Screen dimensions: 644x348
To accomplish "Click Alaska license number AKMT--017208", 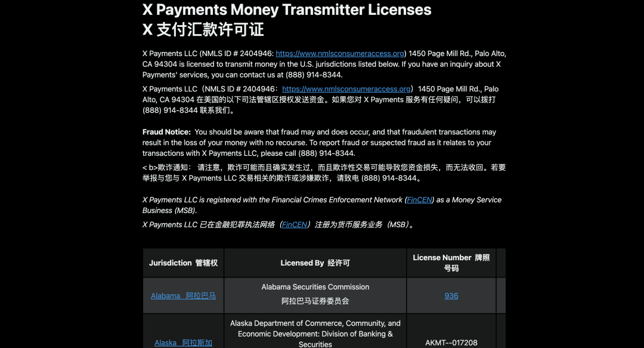I will (451, 343).
